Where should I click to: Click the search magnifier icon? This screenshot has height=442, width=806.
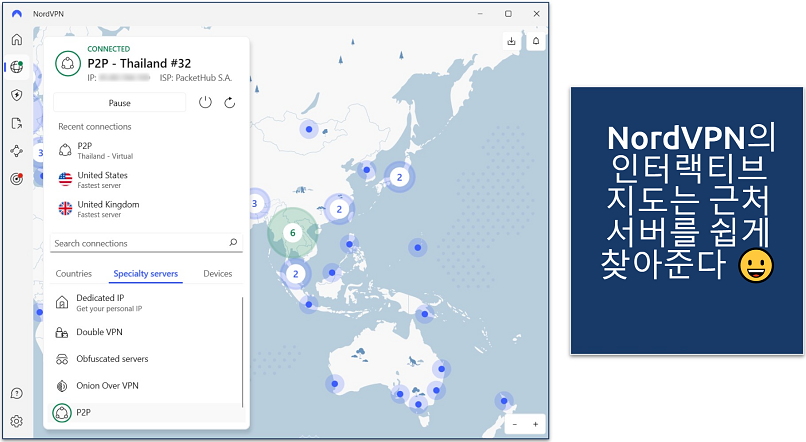(233, 242)
